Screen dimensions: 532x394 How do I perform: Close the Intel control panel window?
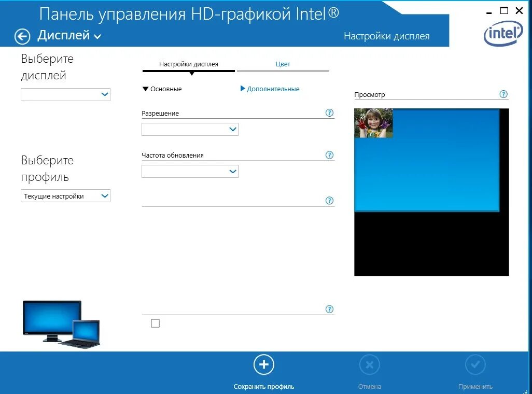(519, 10)
